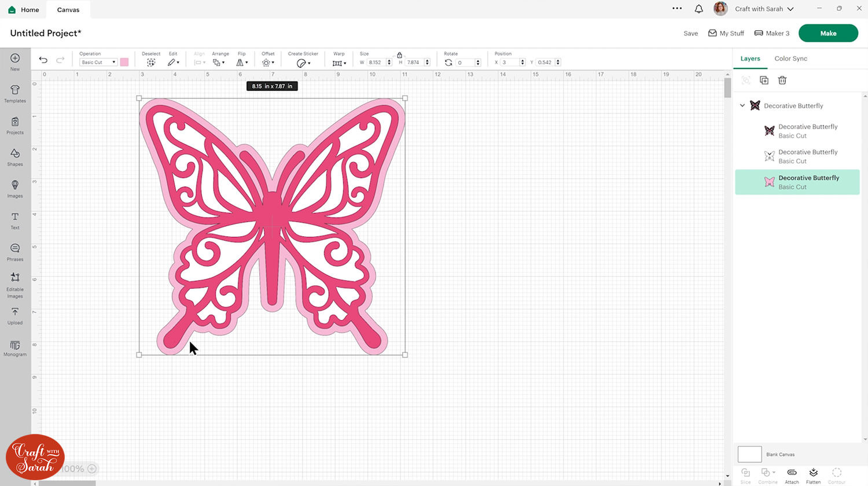
Task: Click the Flatten button
Action: (813, 475)
